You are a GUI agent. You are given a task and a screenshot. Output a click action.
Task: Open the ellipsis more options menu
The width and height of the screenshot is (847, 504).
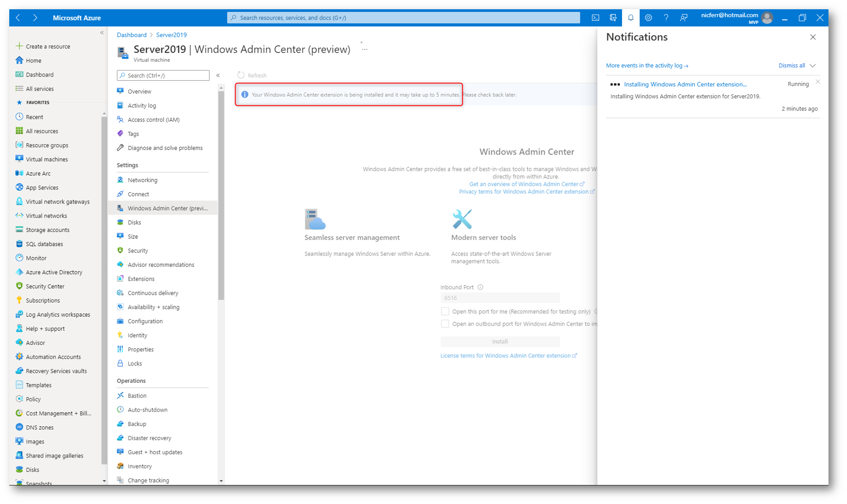365,49
